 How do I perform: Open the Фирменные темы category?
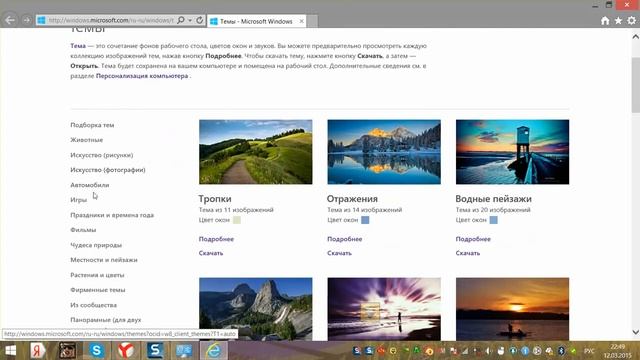click(98, 290)
